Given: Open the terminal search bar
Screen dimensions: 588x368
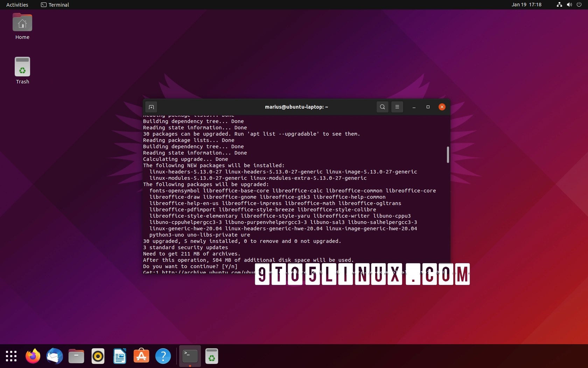Looking at the screenshot, I should coord(382,107).
